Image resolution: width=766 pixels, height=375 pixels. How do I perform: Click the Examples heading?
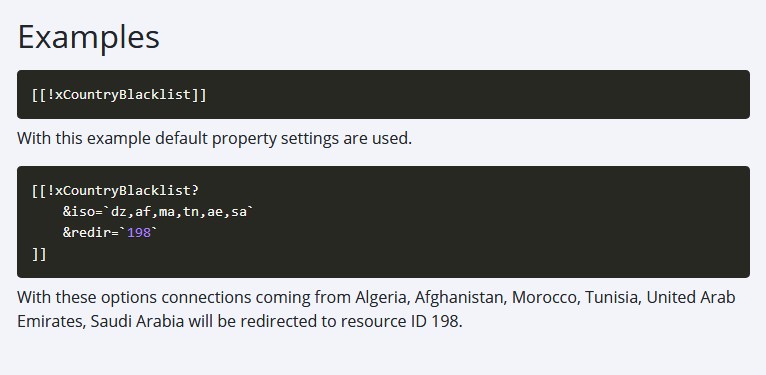[x=88, y=37]
